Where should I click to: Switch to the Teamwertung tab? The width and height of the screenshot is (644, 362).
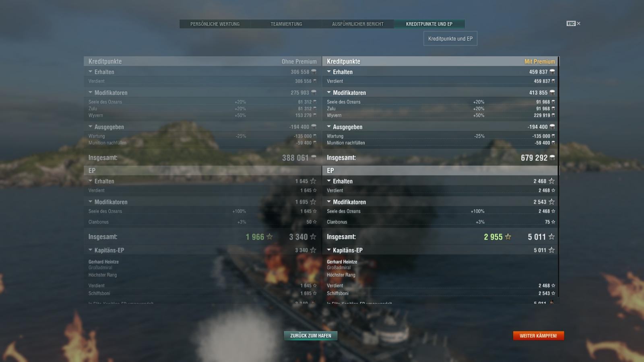286,24
